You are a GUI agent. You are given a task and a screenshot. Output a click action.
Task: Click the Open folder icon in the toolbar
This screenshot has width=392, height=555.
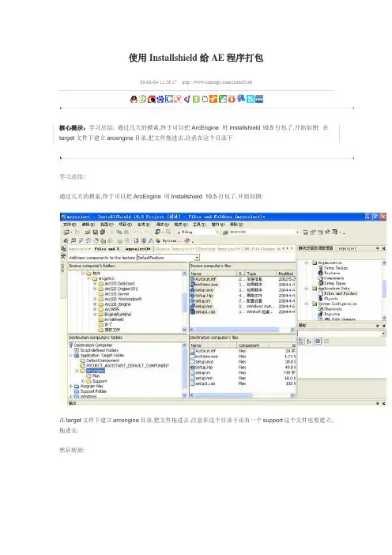(x=88, y=232)
